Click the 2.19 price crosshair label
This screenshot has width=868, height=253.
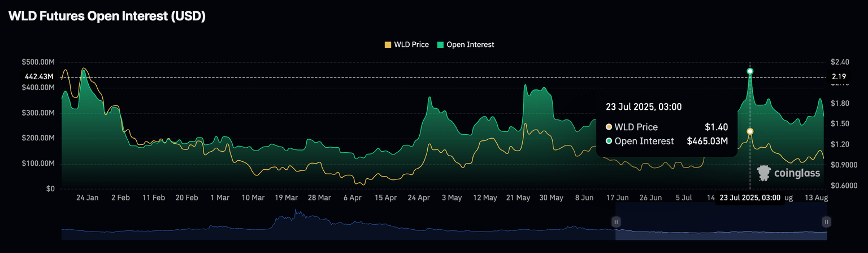[x=839, y=77]
